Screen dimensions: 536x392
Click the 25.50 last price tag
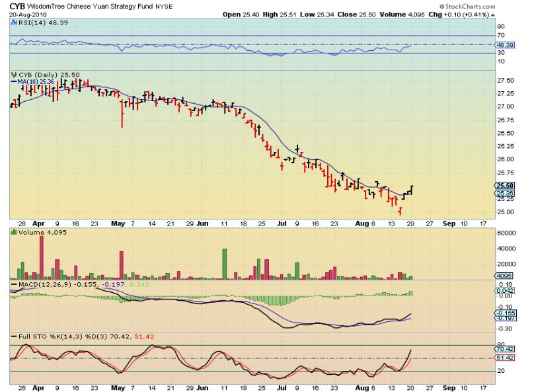(x=505, y=186)
